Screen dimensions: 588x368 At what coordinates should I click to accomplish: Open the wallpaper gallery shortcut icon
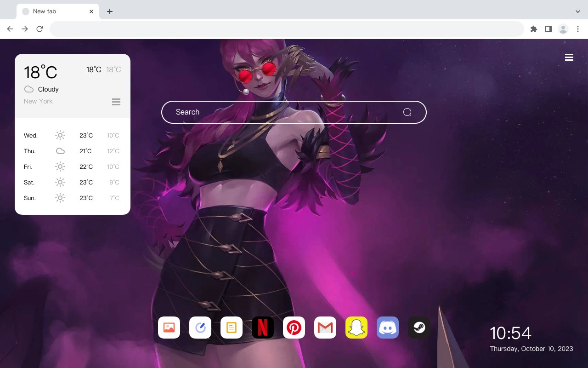(x=169, y=328)
